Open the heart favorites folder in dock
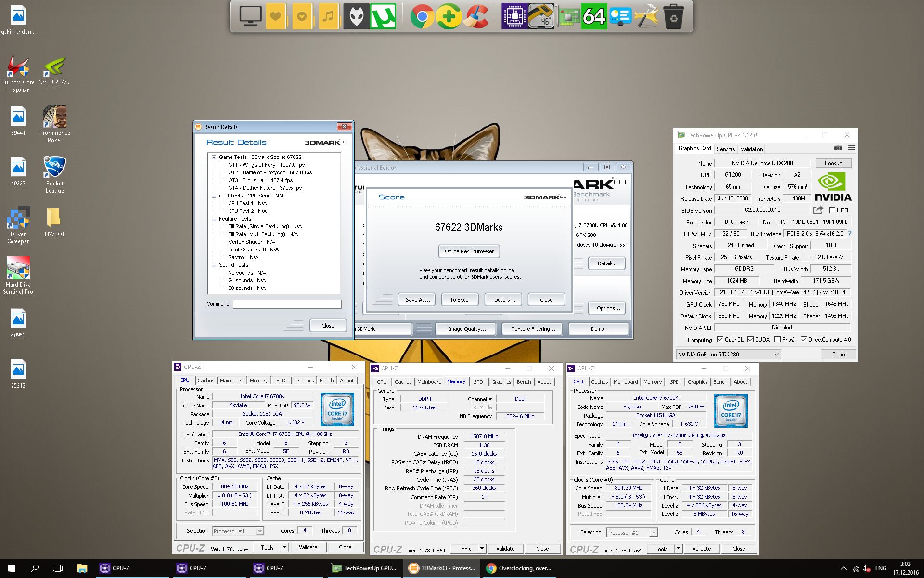The height and width of the screenshot is (578, 924). [276, 16]
